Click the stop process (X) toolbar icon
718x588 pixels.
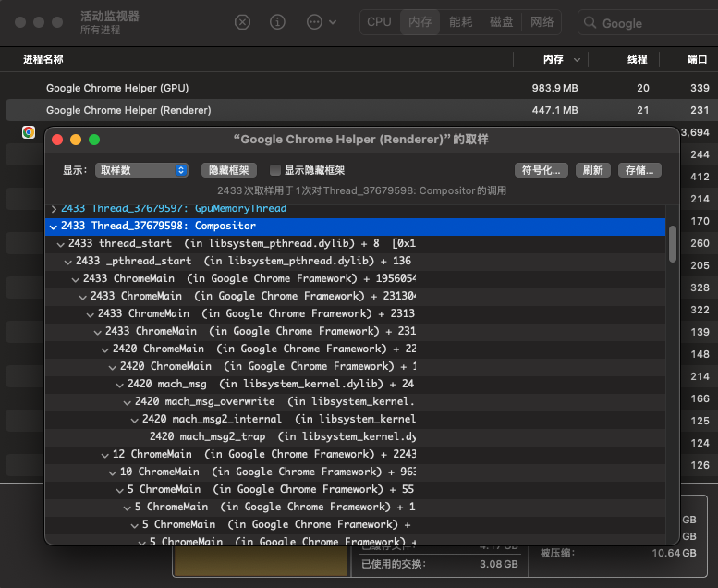242,22
